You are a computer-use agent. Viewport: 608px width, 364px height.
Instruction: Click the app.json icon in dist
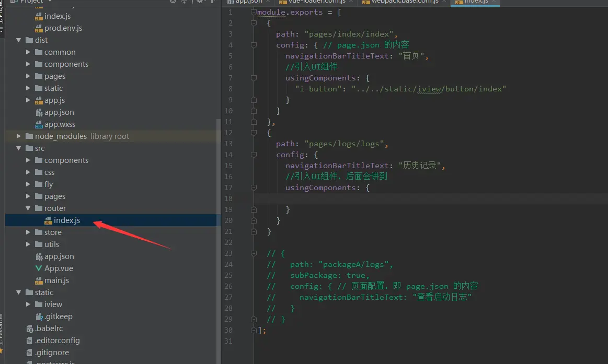pos(39,113)
